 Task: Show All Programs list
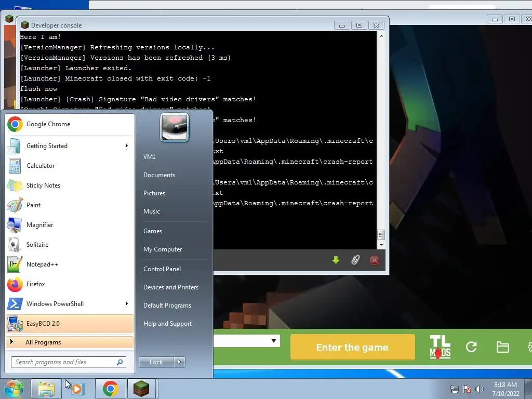70,342
